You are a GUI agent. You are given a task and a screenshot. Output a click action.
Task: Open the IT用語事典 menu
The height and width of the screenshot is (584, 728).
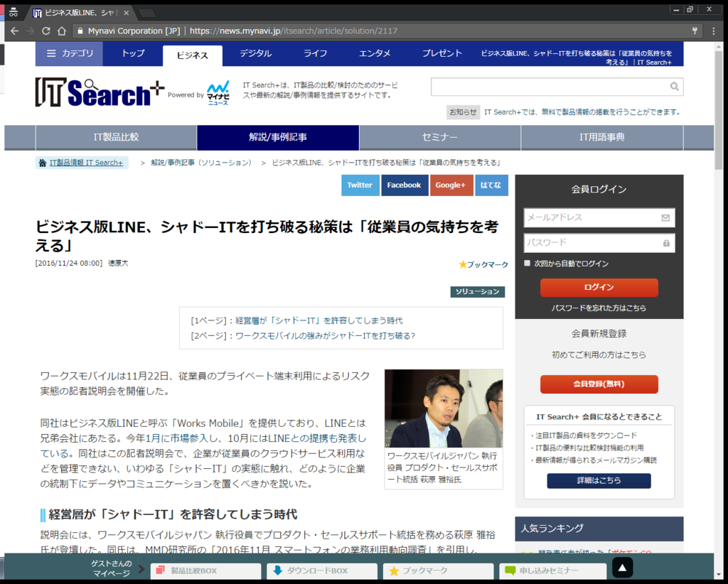(601, 137)
